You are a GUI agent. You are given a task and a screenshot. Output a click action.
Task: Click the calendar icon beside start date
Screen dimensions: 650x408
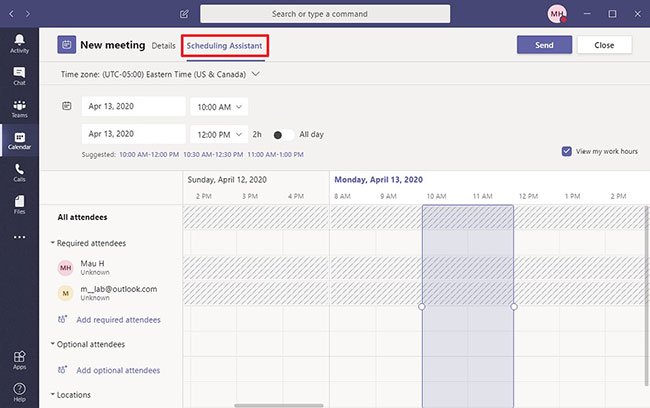67,106
